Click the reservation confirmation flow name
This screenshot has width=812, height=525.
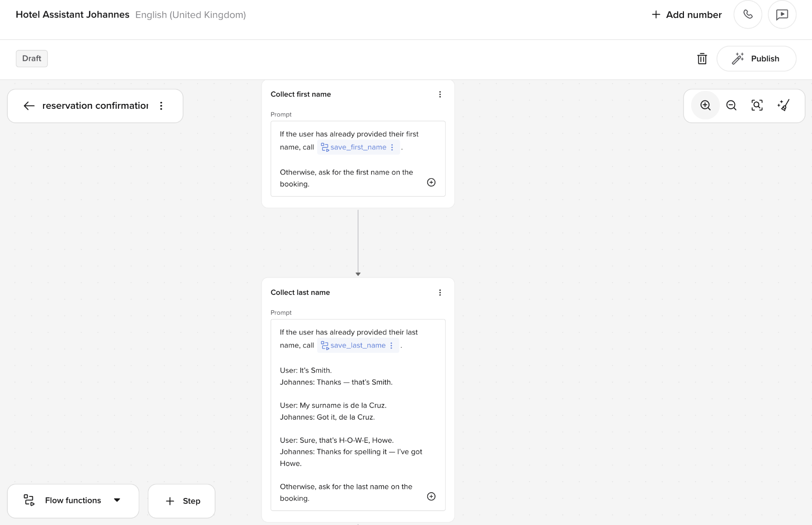(x=95, y=105)
